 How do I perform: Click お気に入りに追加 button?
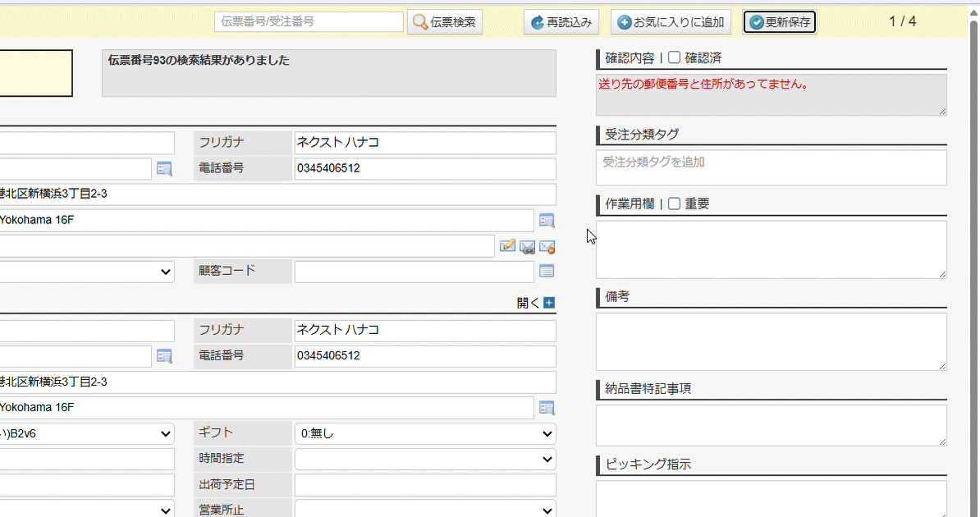point(671,22)
